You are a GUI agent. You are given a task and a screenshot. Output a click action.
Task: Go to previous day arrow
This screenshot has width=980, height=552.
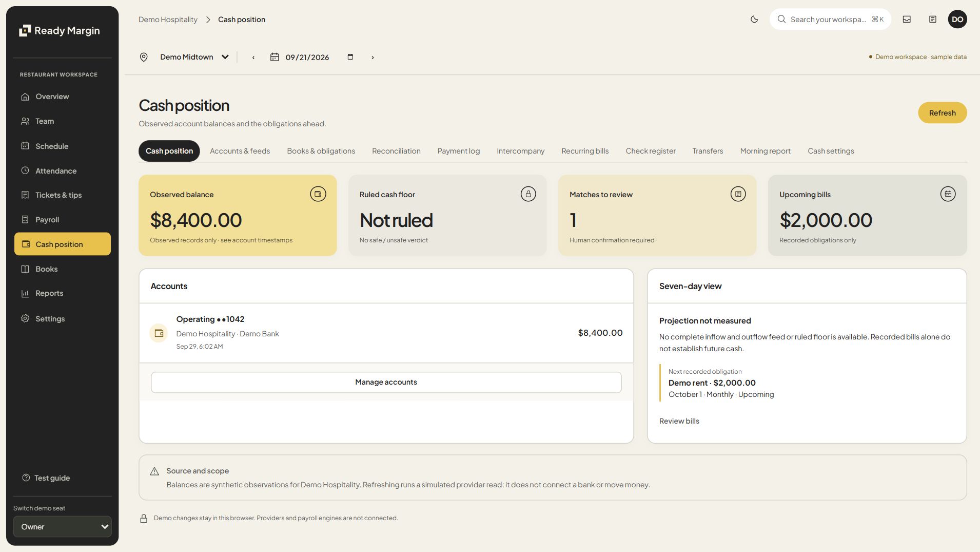253,58
